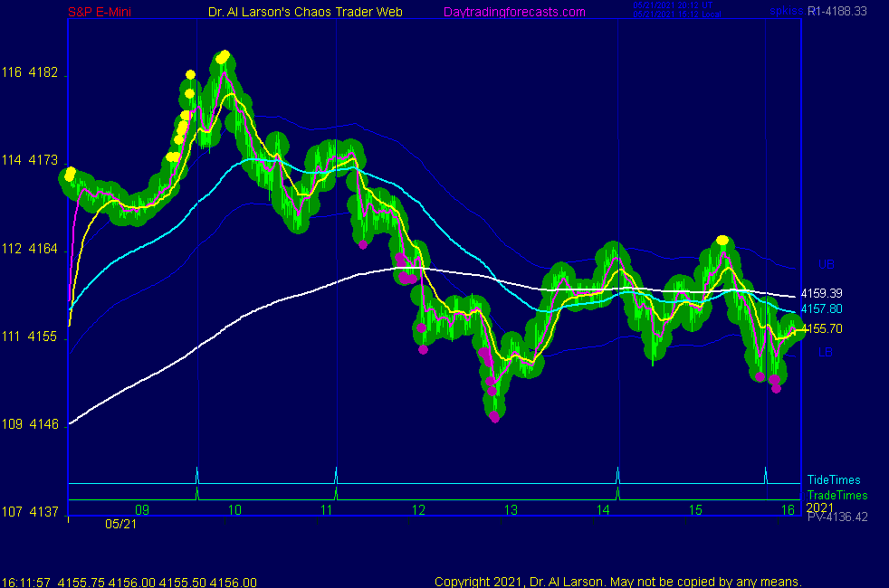This screenshot has height=588, width=889.
Task: Click the '112 4164' price axis label
Action: pyautogui.click(x=30, y=249)
